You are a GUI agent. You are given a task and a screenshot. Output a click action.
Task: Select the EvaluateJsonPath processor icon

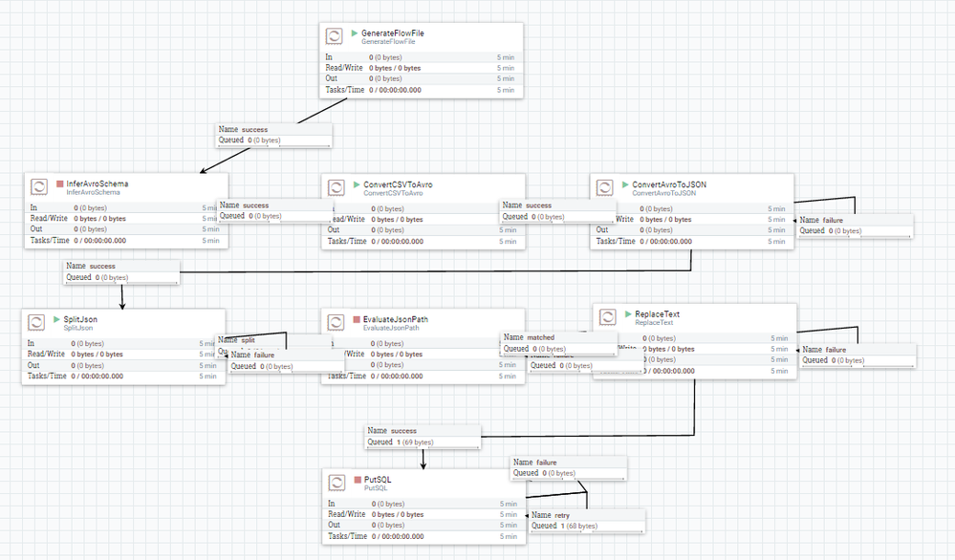click(x=336, y=322)
